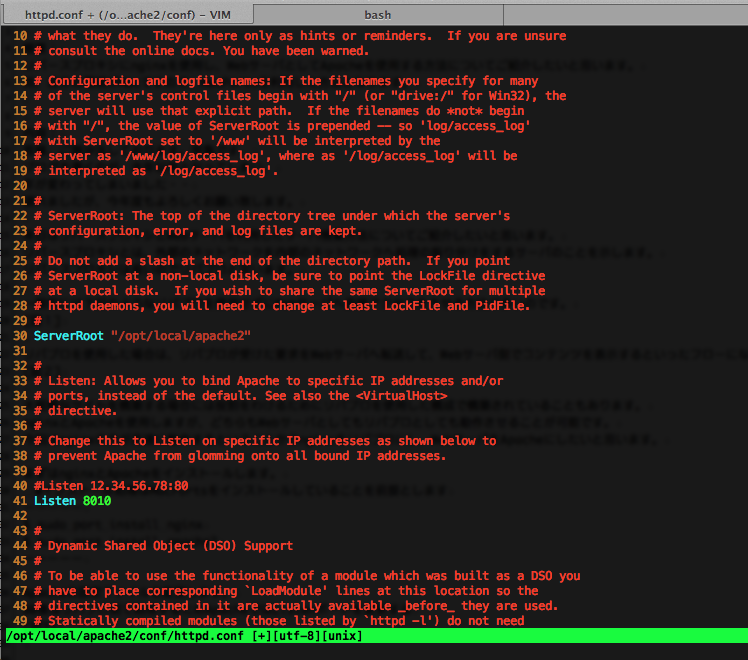Click the <VirtualHost> text in comment
Screen dimensions: 748x660
click(398, 396)
